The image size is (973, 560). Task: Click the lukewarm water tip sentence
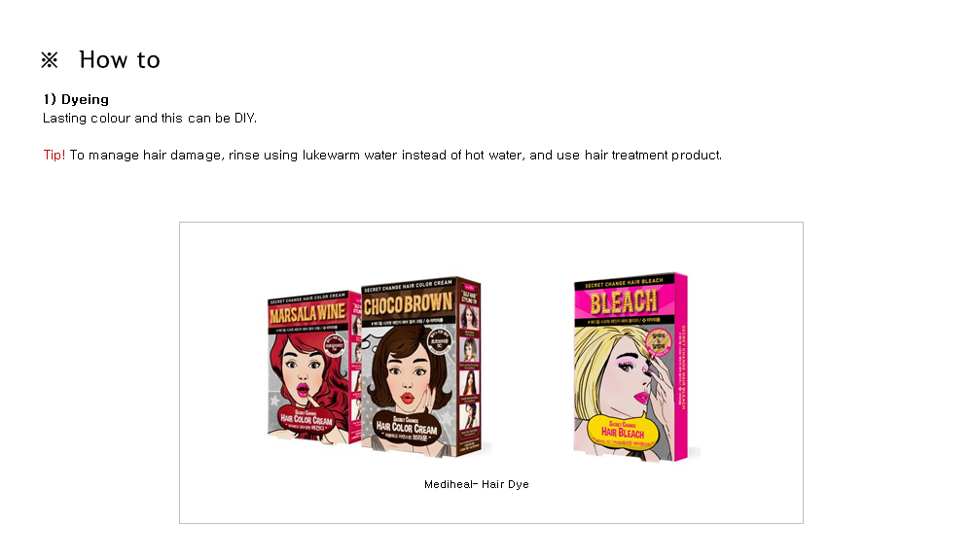(x=396, y=155)
